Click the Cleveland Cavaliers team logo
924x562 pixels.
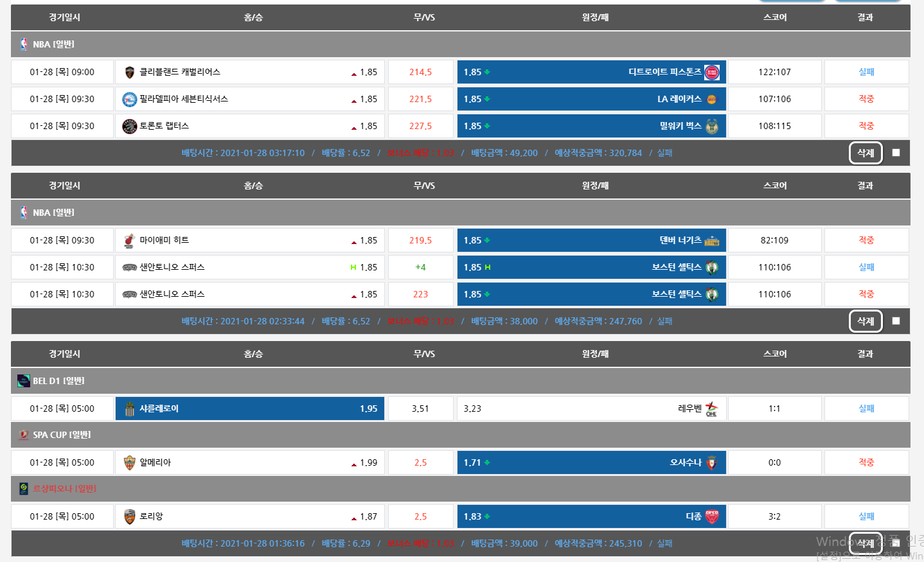(x=129, y=73)
